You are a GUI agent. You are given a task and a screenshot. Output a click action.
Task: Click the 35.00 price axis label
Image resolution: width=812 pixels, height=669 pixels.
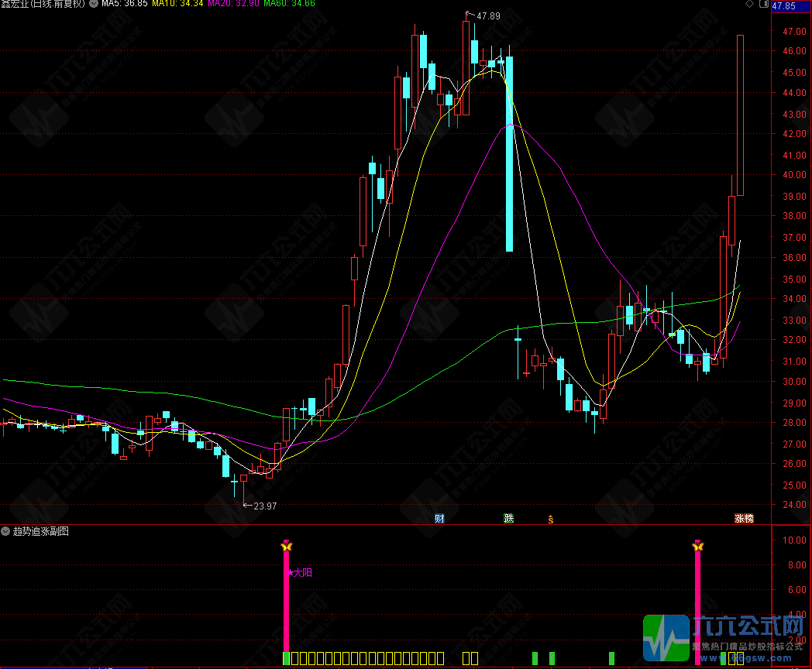(794, 279)
